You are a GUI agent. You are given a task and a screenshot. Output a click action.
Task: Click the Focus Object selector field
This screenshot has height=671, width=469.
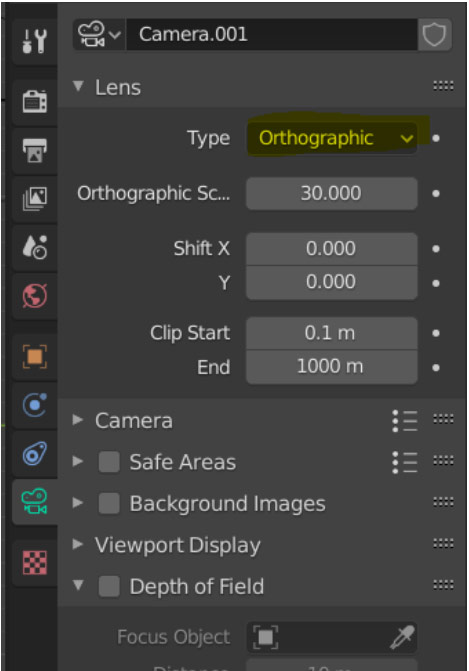click(331, 637)
